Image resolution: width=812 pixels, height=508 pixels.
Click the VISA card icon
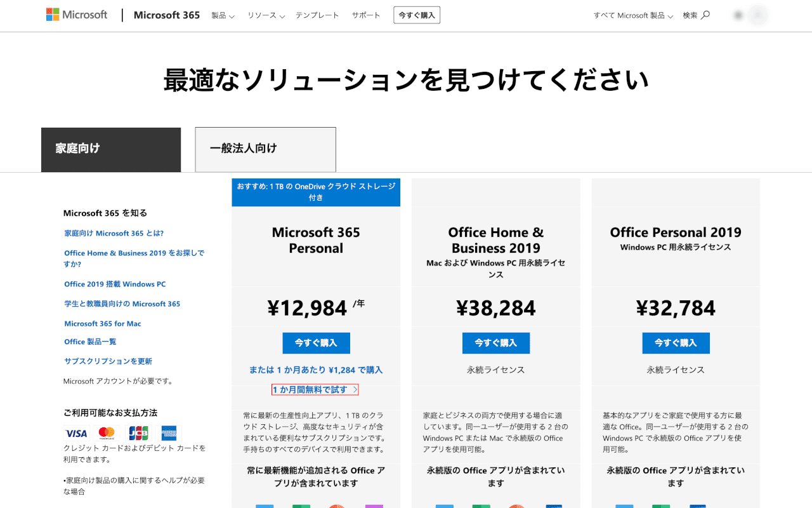pos(76,434)
